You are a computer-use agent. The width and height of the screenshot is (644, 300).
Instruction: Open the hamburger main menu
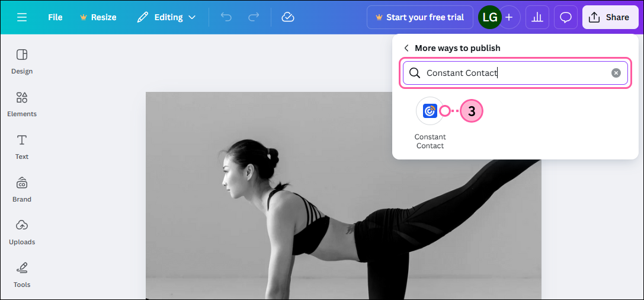22,17
